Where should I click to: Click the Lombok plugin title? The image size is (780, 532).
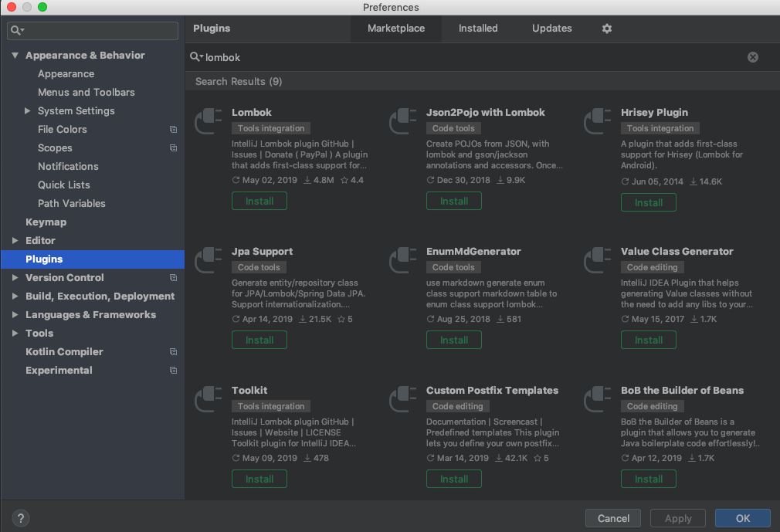tap(252, 113)
